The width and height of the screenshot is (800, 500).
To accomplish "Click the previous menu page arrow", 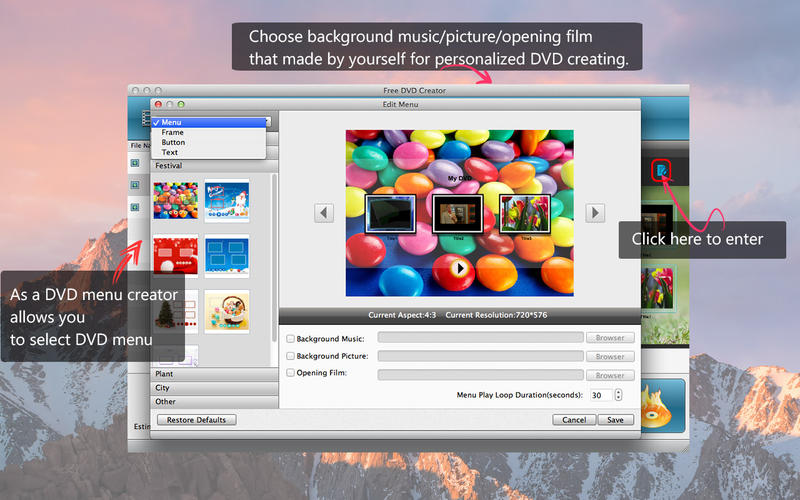I will tap(324, 213).
